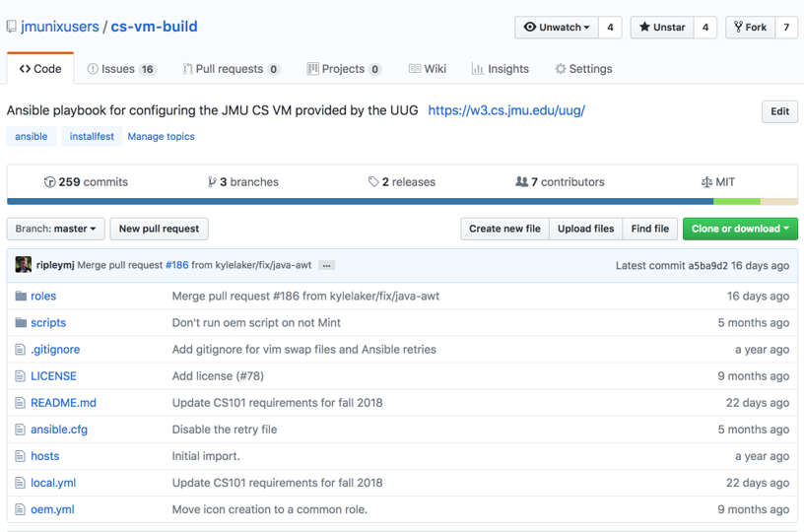Toggle Unstar for this repository

662,28
